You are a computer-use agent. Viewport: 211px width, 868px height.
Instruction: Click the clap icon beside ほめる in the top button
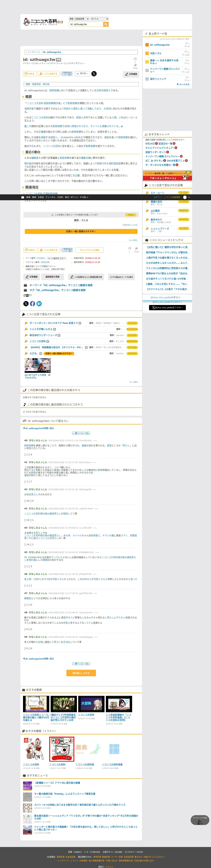click(x=26, y=74)
